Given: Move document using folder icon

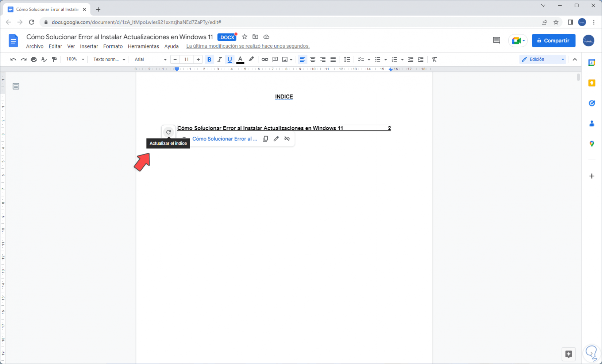Looking at the screenshot, I should click(255, 37).
